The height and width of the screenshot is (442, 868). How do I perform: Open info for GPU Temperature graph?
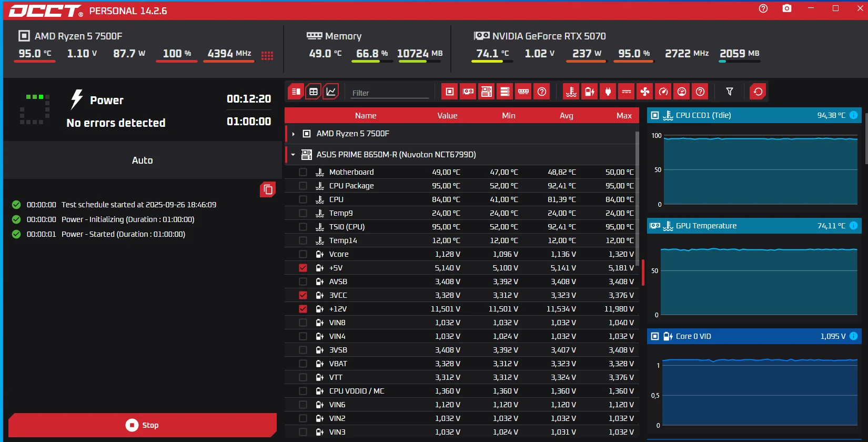[853, 226]
